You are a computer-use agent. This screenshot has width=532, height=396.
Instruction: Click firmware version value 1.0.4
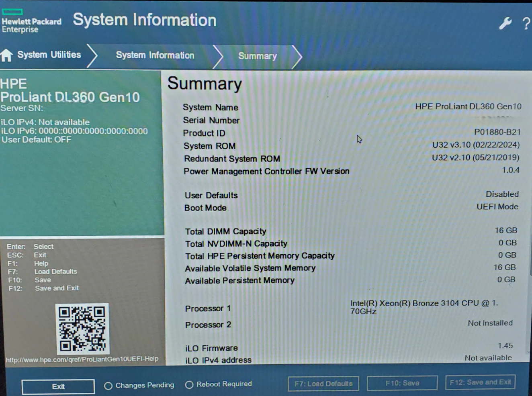tap(511, 170)
